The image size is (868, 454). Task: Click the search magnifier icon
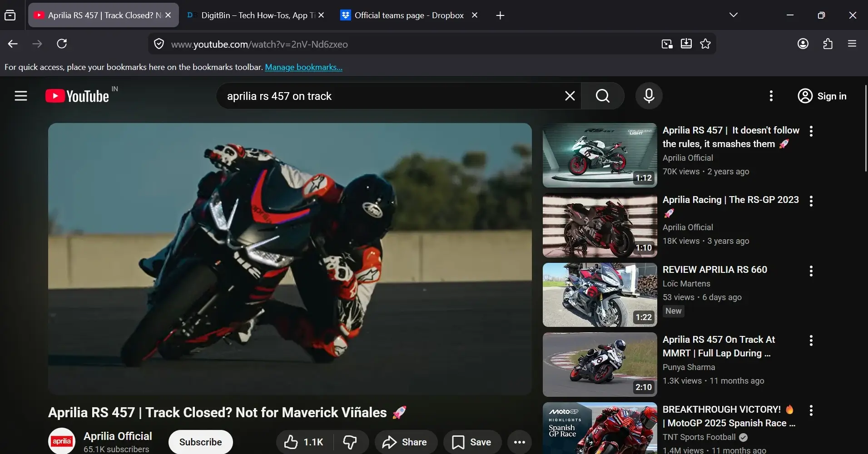coord(602,96)
